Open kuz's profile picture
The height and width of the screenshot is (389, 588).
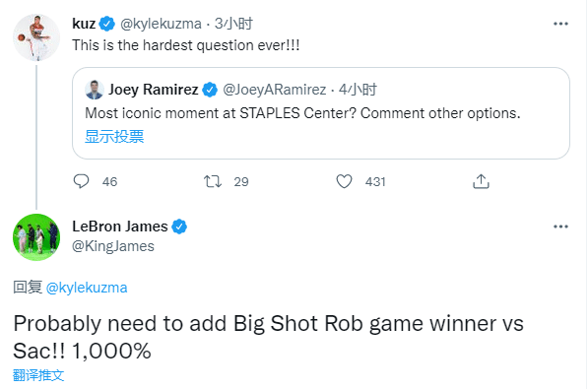point(36,37)
